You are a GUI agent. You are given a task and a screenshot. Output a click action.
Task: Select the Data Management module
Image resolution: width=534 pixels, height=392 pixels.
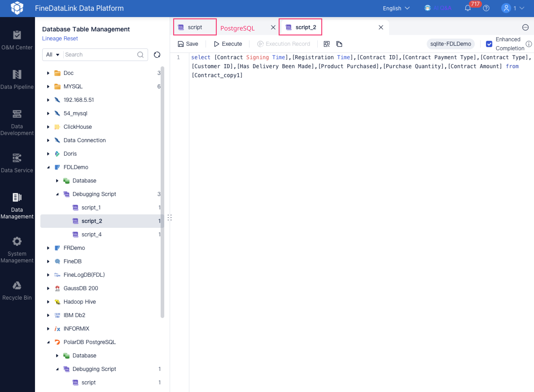17,206
